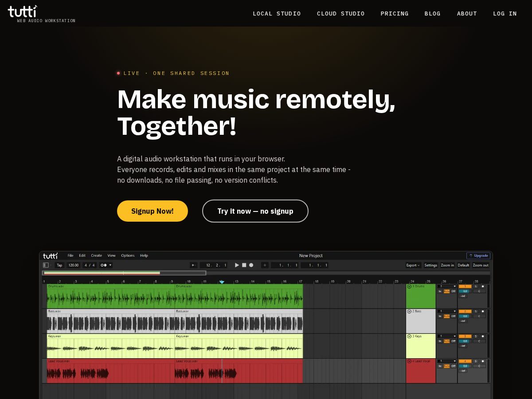The width and height of the screenshot is (532, 399).
Task: Toggle the orange track activator 3 on Keys
Action: coord(465,336)
